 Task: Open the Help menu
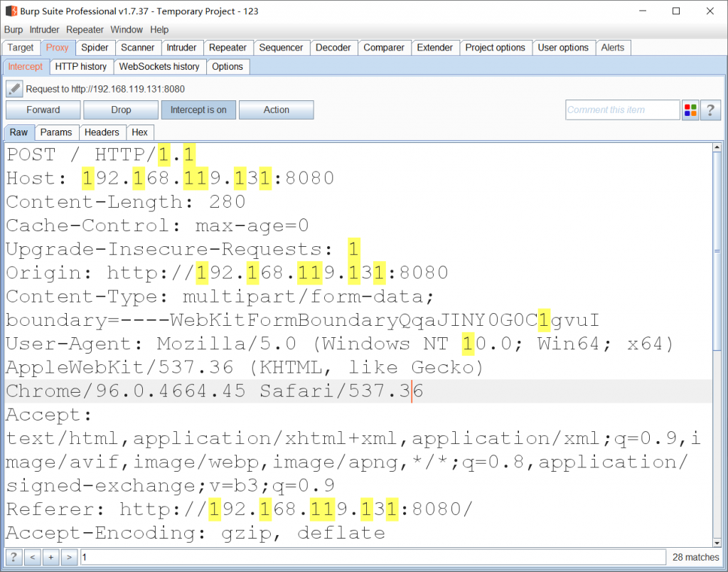pyautogui.click(x=159, y=30)
